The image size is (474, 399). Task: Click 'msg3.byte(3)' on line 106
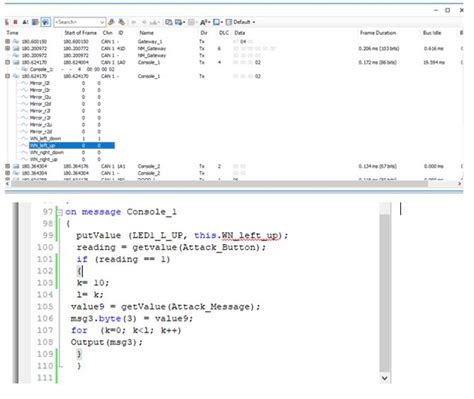click(x=104, y=319)
